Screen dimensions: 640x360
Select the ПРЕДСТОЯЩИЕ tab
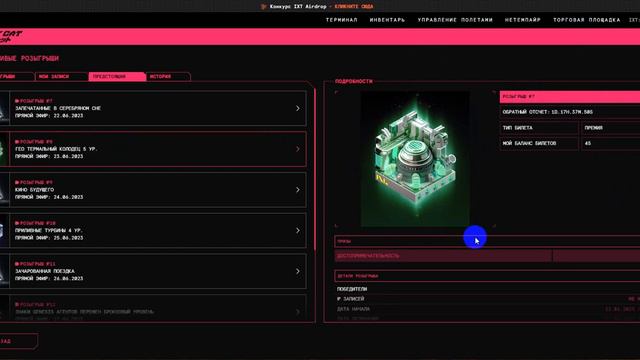(x=117, y=76)
